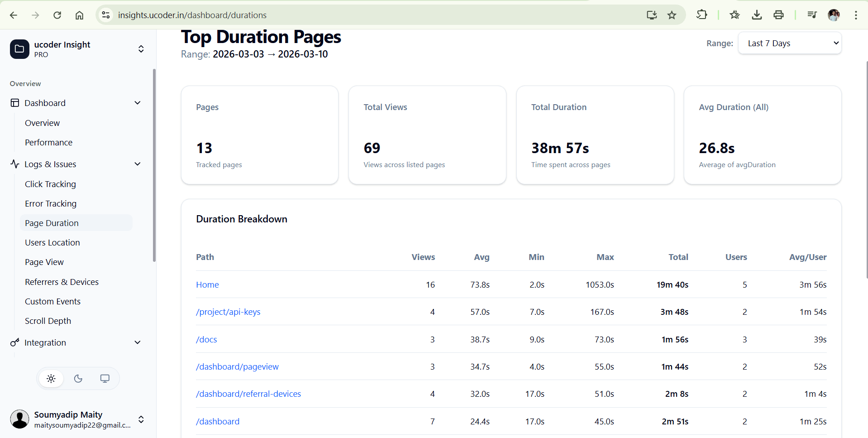Image resolution: width=868 pixels, height=438 pixels.
Task: Open the /dashboard/pageview link
Action: pos(237,366)
